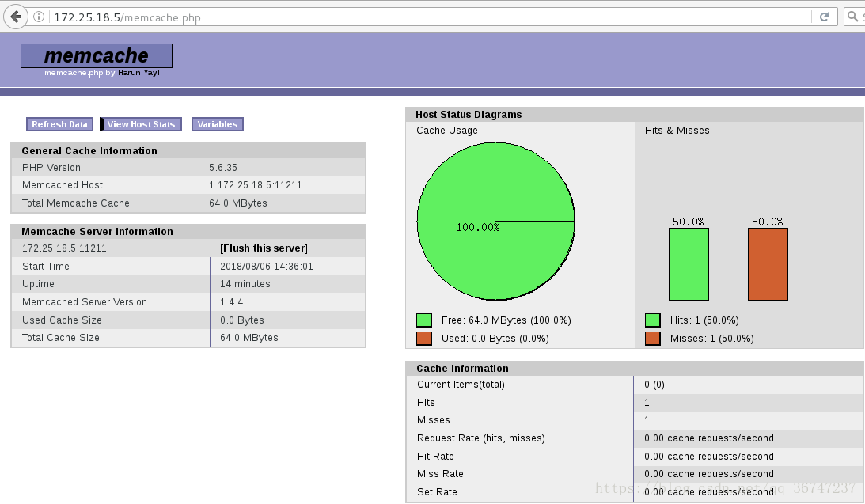The image size is (865, 504).
Task: Open the Variables page
Action: [x=218, y=124]
